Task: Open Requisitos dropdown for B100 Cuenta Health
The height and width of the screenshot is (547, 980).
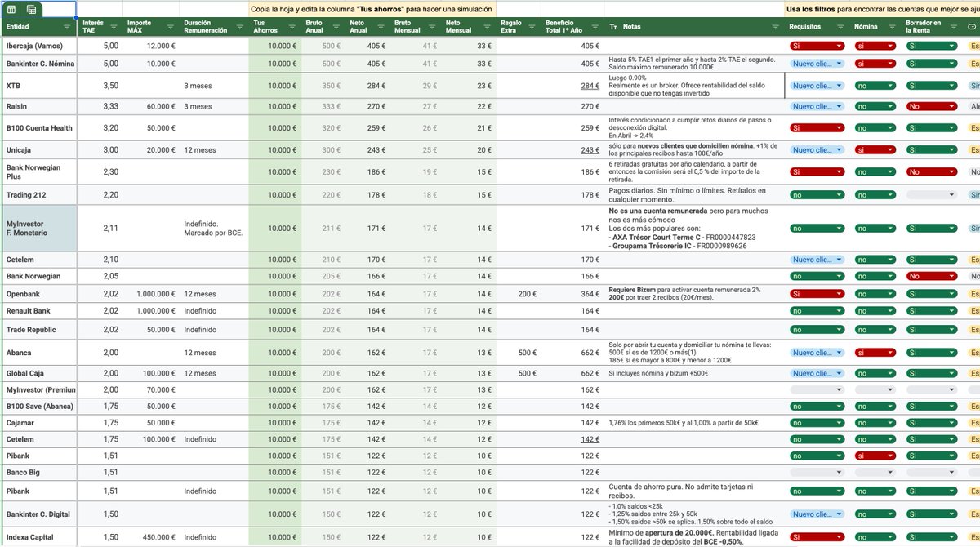Action: click(x=817, y=127)
